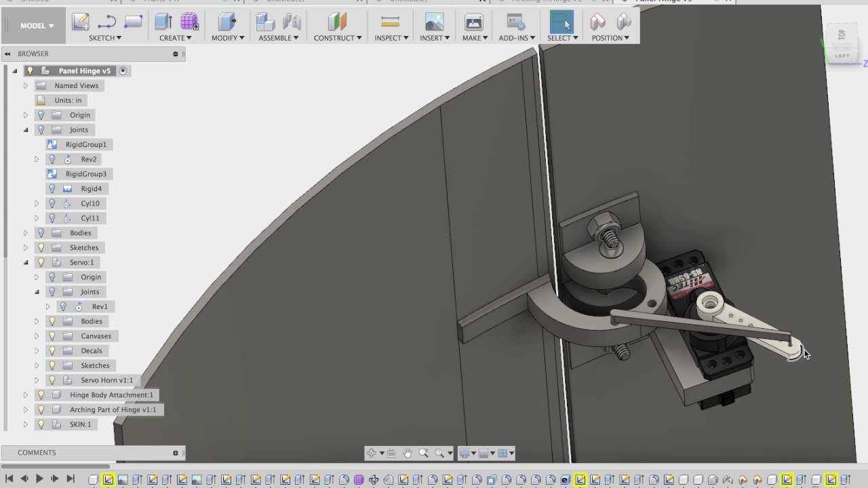Expand the Servo Horn v1:1 component

coord(37,380)
